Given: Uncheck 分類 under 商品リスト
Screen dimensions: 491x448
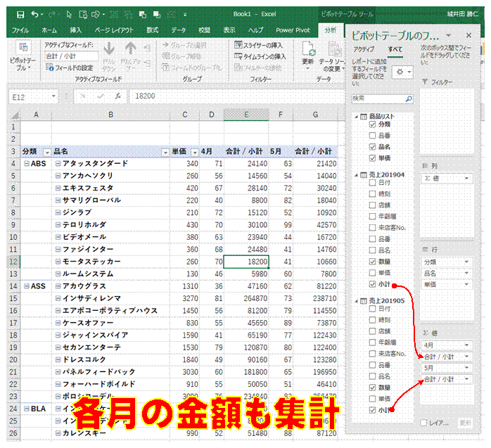Looking at the screenshot, I should (x=372, y=124).
